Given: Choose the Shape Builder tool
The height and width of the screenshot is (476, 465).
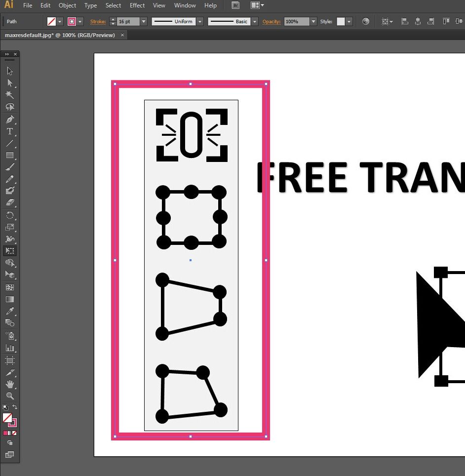Looking at the screenshot, I should coord(10,263).
